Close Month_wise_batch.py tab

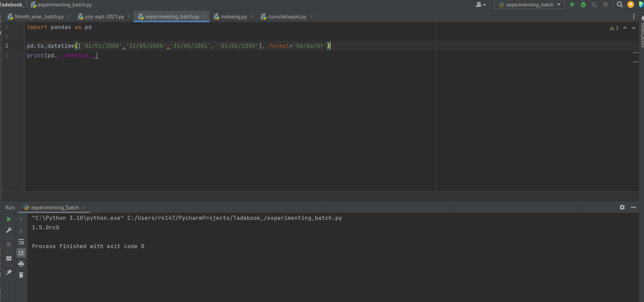click(68, 16)
